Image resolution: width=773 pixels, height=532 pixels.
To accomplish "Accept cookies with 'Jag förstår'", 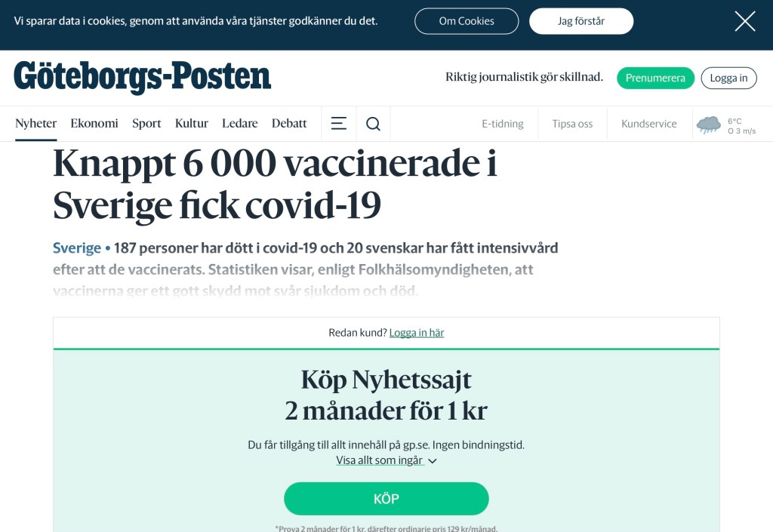I will point(581,21).
